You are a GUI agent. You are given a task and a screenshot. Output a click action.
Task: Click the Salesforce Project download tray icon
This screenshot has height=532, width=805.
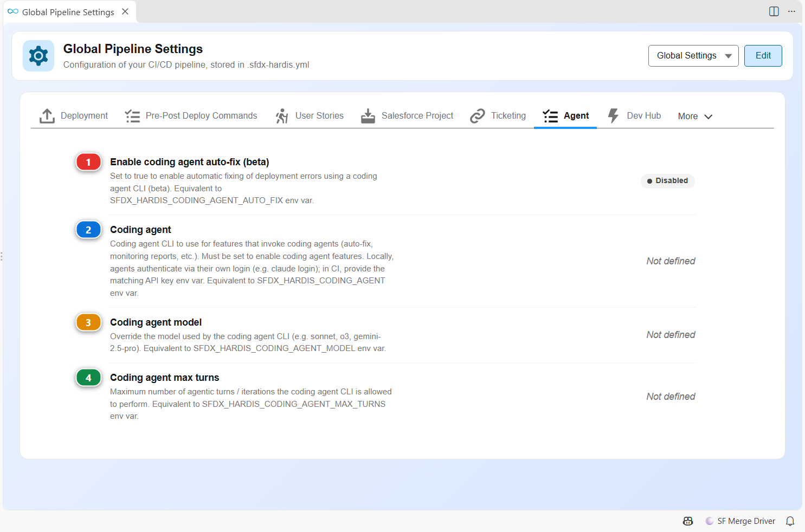point(368,116)
